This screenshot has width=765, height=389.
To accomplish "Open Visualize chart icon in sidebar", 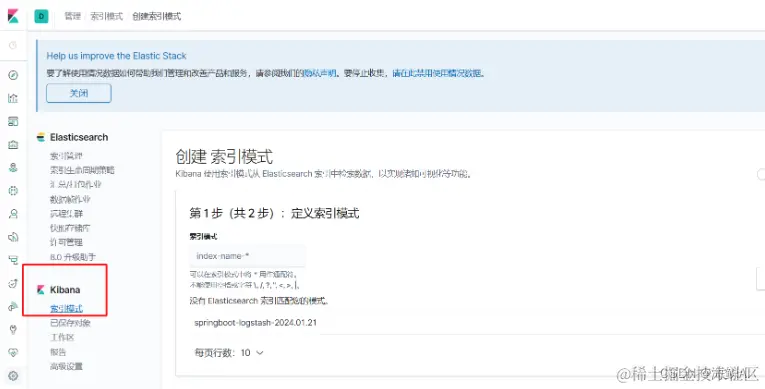I will (13, 98).
